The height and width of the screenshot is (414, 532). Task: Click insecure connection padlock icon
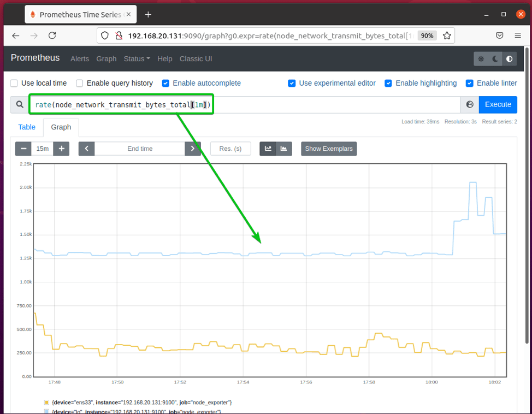tap(119, 36)
